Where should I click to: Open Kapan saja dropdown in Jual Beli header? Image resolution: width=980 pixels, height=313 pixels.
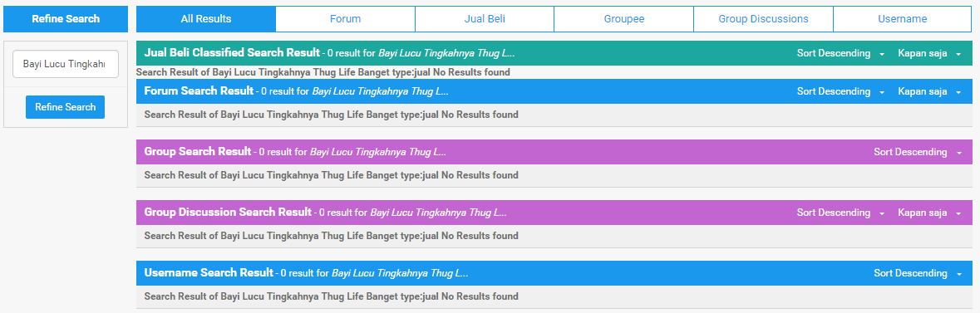pyautogui.click(x=929, y=54)
